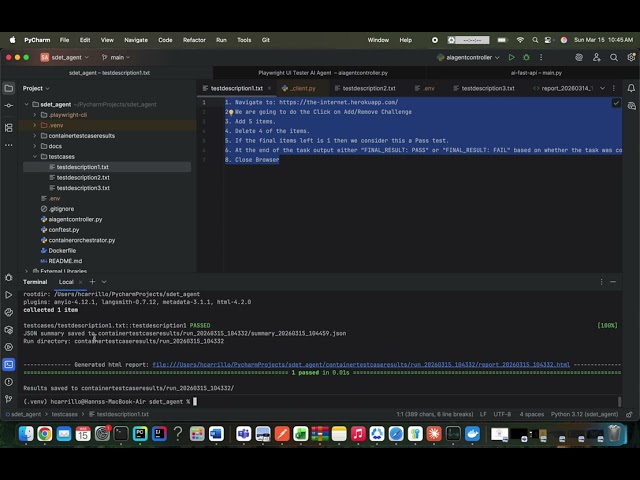Open macOS Spotlight search in menu bar

click(x=535, y=40)
